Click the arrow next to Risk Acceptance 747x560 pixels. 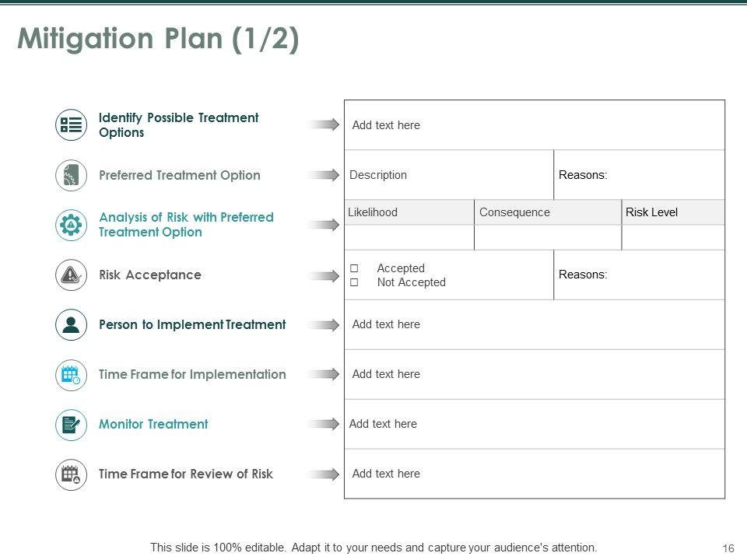click(x=324, y=275)
